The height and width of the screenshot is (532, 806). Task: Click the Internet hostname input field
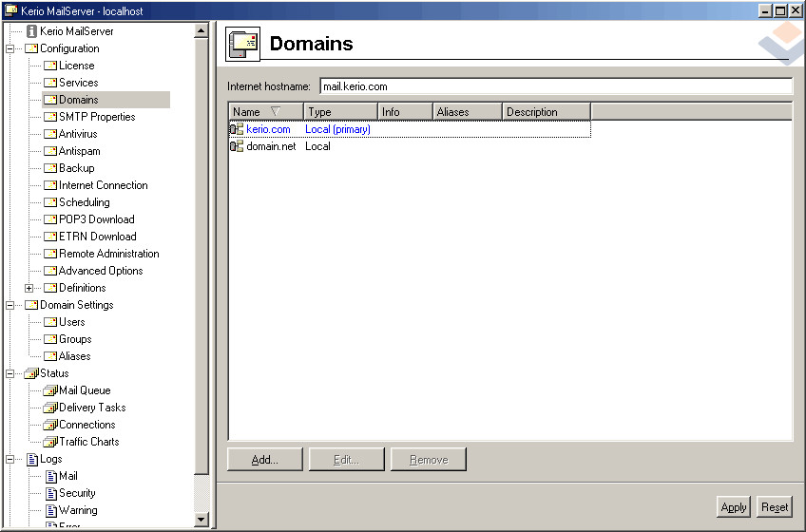coord(556,86)
